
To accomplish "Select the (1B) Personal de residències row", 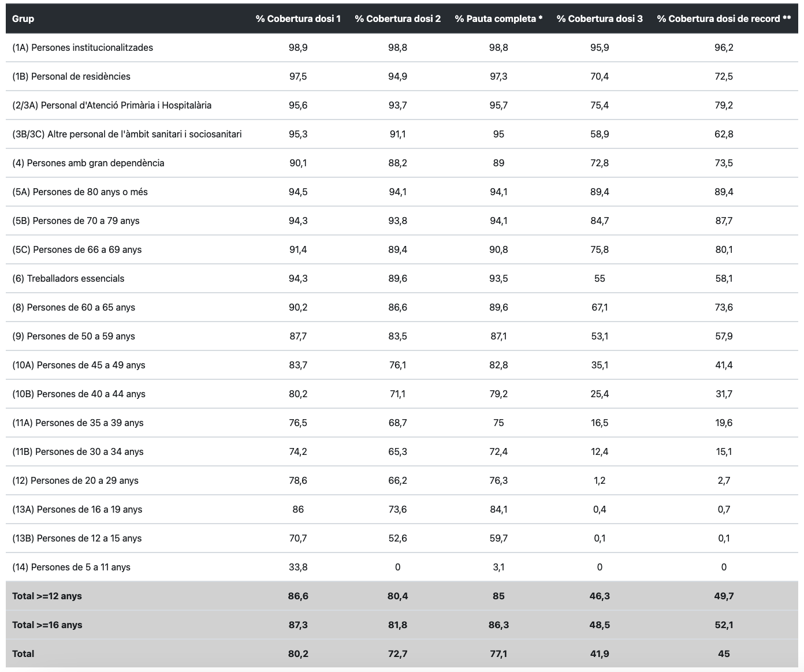I will pyautogui.click(x=71, y=76).
